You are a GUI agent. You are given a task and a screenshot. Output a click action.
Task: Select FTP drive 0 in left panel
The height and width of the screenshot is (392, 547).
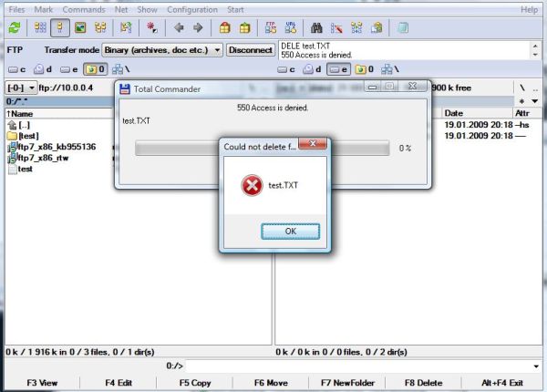[x=95, y=69]
